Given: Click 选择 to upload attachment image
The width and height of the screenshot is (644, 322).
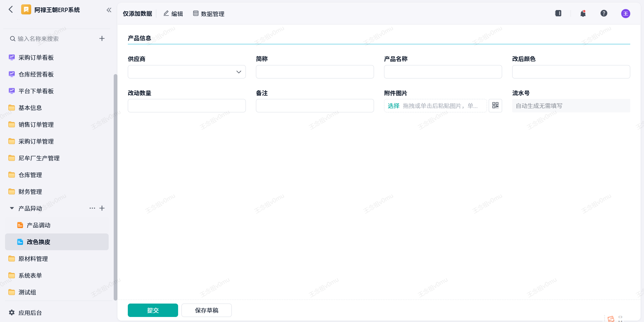Looking at the screenshot, I should pyautogui.click(x=393, y=106).
